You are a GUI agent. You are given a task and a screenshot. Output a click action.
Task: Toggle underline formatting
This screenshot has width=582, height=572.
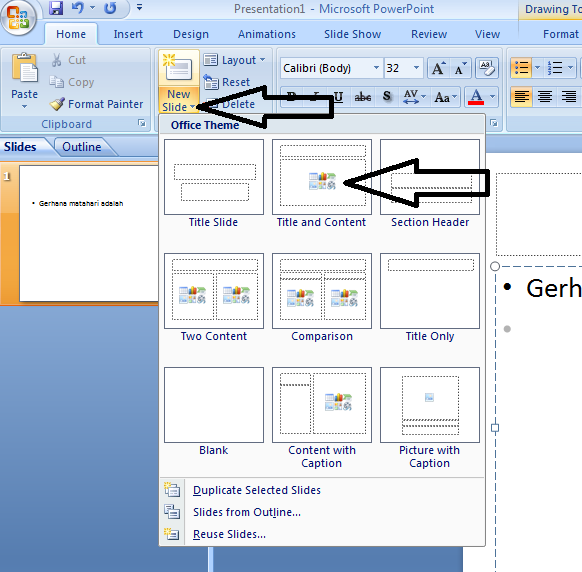(x=338, y=97)
